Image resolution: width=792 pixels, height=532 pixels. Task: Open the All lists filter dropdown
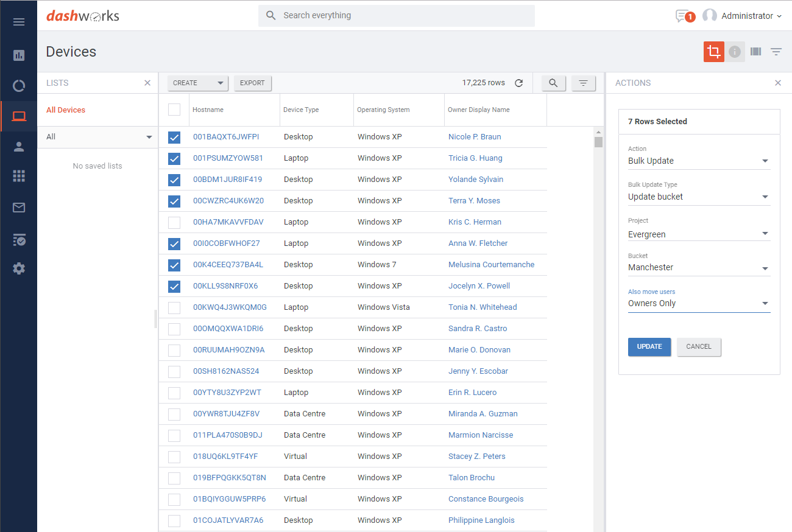click(x=97, y=137)
